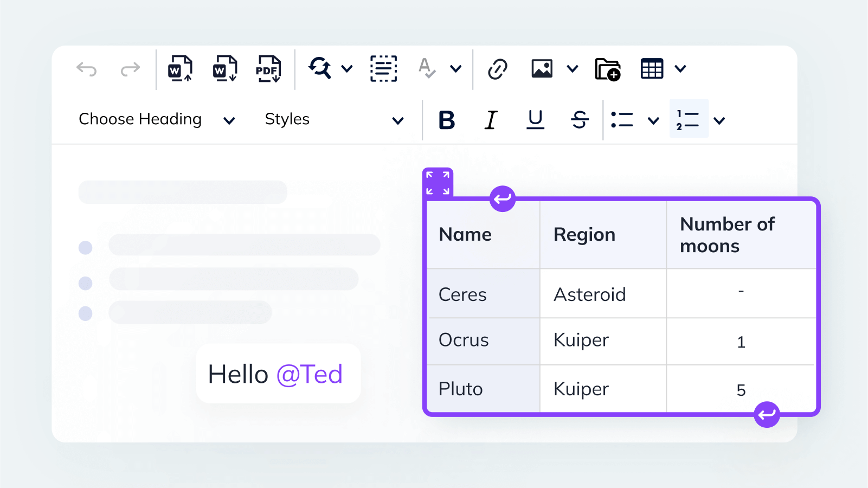Toggle Strikethrough formatting
The width and height of the screenshot is (868, 488).
(580, 120)
